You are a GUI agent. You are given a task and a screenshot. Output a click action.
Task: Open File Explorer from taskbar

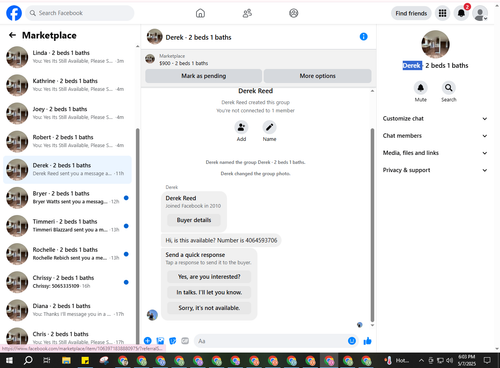pos(66,360)
